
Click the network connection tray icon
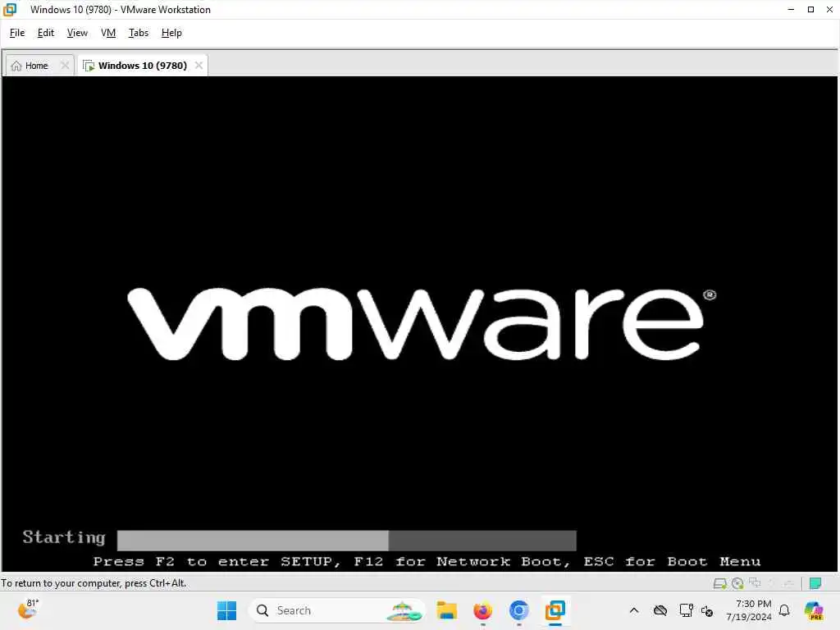pyautogui.click(x=687, y=610)
